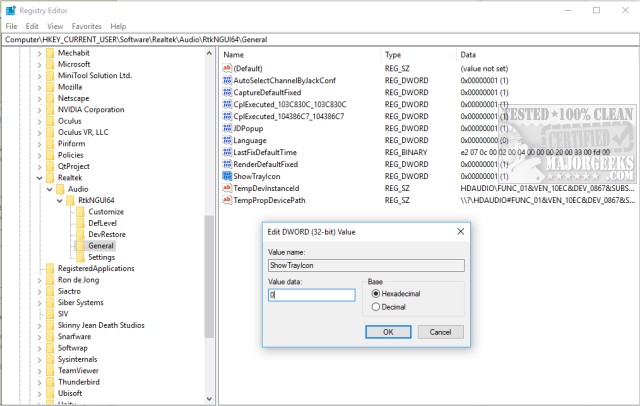Select the CplExecuted_103C830C_103C830C value icon
Viewport: 640px width, 406px height.
(x=227, y=104)
